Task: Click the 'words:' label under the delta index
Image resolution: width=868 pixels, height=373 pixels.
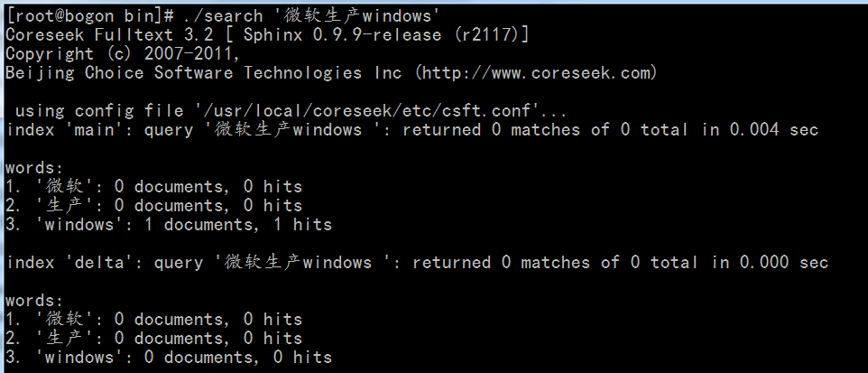Action: 33,300
